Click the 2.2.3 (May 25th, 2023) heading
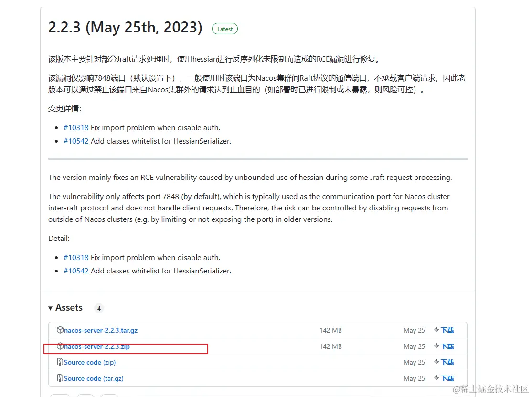The width and height of the screenshot is (532, 397). pyautogui.click(x=125, y=28)
